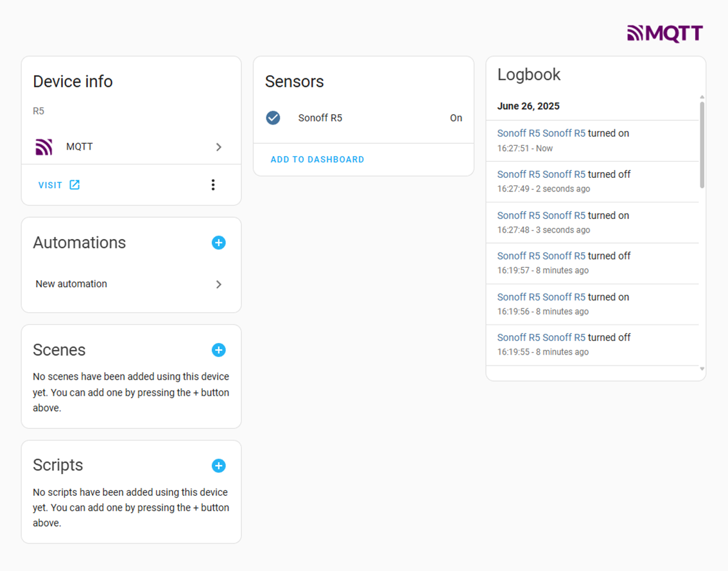Open Sonoff R5 link in 16:27:51 entry
This screenshot has height=571, width=728.
(519, 134)
